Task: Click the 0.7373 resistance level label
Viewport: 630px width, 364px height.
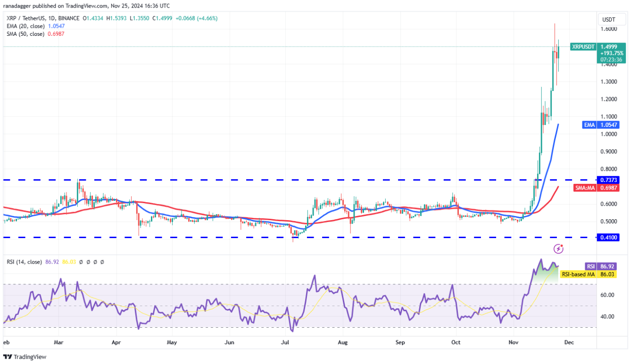Action: pyautogui.click(x=607, y=179)
